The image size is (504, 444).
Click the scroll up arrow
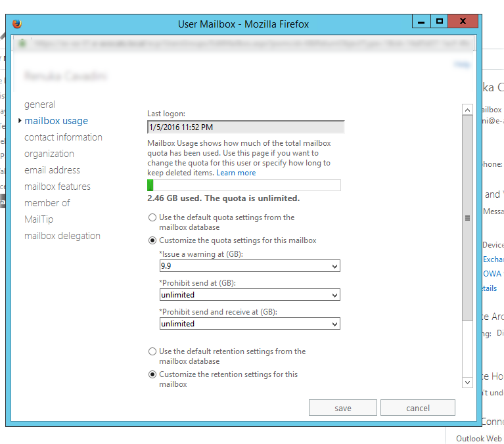pos(467,110)
